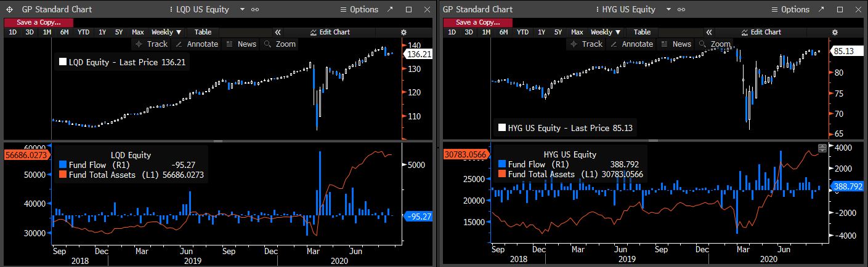Image resolution: width=868 pixels, height=267 pixels.
Task: Select 3D range in LQD window
Action: pyautogui.click(x=30, y=32)
